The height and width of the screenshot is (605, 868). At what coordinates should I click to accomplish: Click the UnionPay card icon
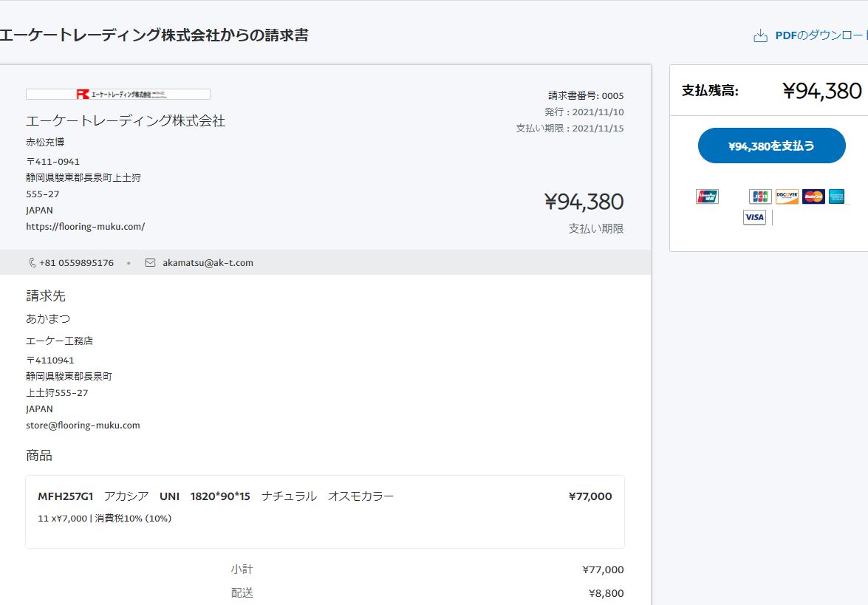coord(707,196)
